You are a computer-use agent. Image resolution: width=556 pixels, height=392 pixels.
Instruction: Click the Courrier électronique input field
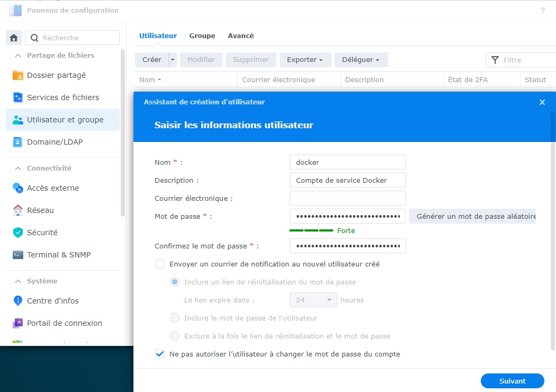(347, 198)
